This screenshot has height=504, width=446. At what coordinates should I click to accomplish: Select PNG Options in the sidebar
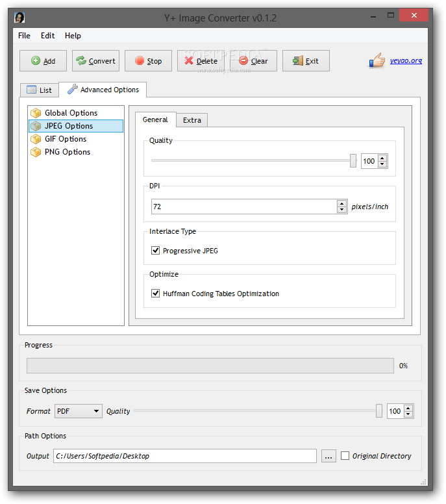(x=76, y=152)
